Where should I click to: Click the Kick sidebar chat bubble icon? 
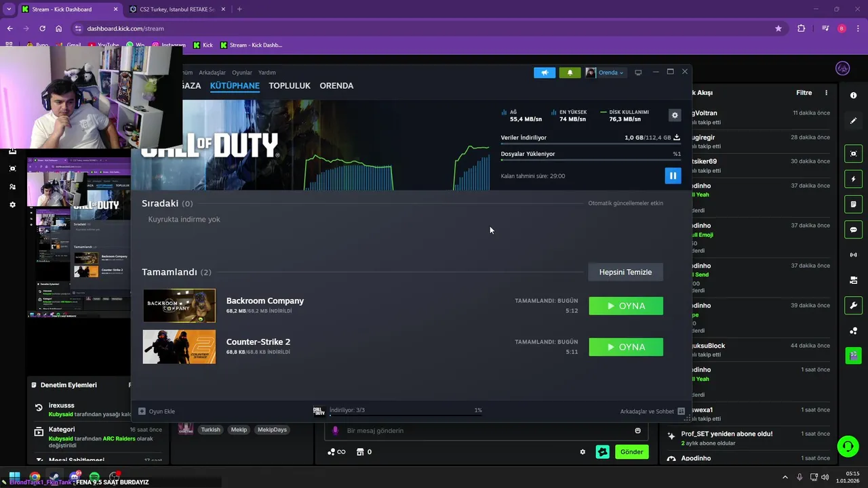tap(853, 230)
